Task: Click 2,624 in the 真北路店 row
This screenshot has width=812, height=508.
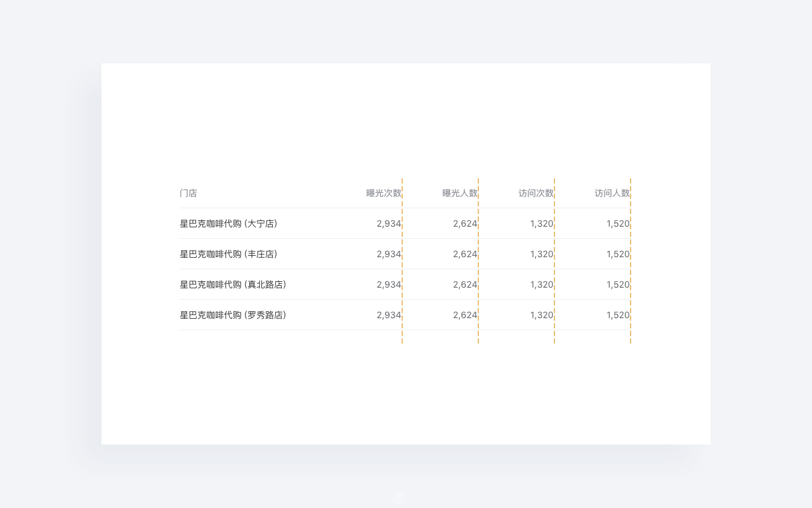Action: (465, 284)
